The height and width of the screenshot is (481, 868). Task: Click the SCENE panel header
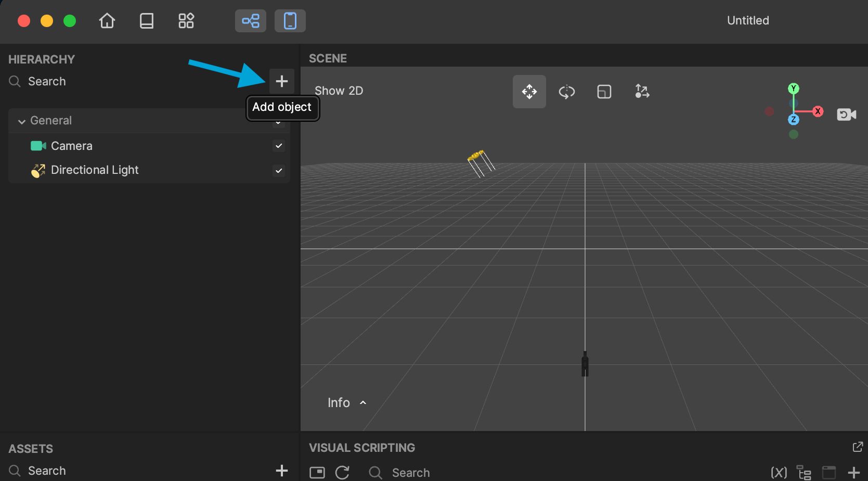click(328, 58)
